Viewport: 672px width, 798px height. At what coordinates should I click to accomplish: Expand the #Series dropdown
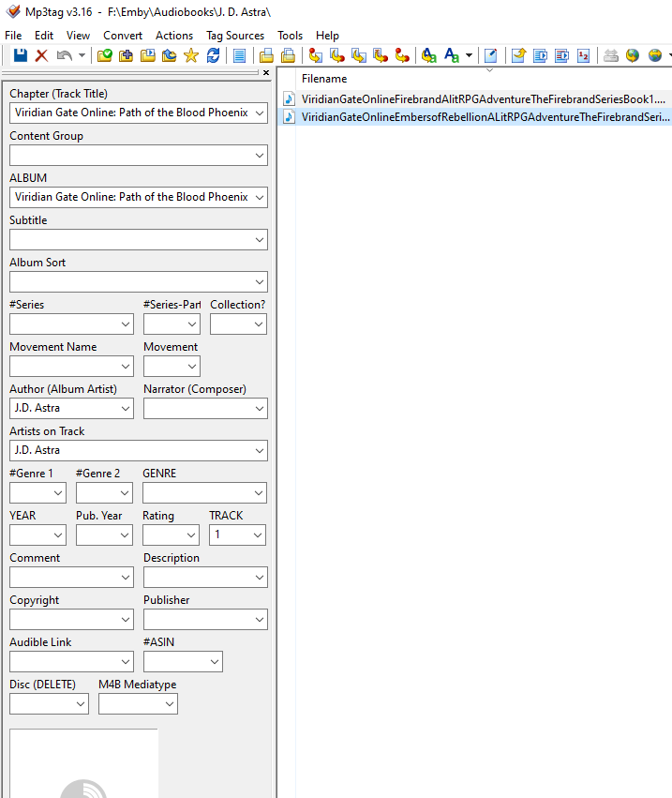pos(126,324)
